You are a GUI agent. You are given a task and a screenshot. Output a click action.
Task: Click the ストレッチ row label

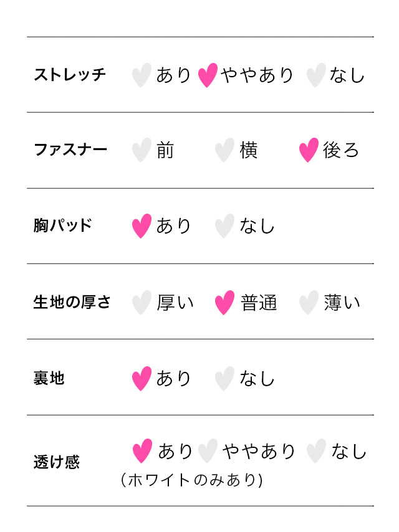point(70,75)
